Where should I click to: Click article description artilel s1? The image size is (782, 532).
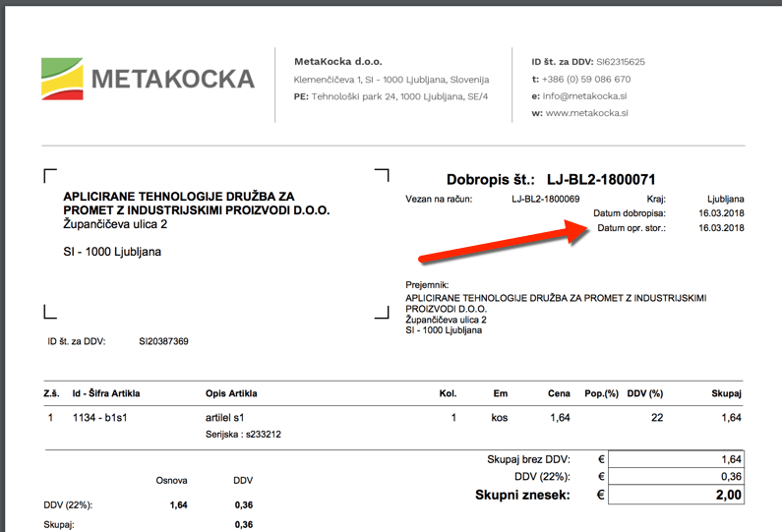pyautogui.click(x=224, y=418)
